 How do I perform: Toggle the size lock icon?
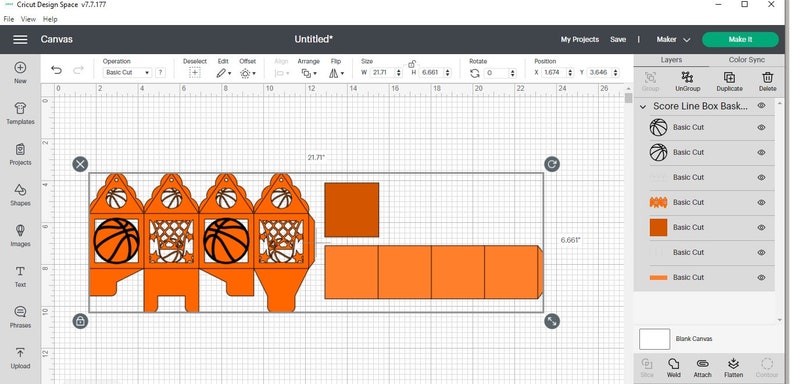(x=412, y=64)
